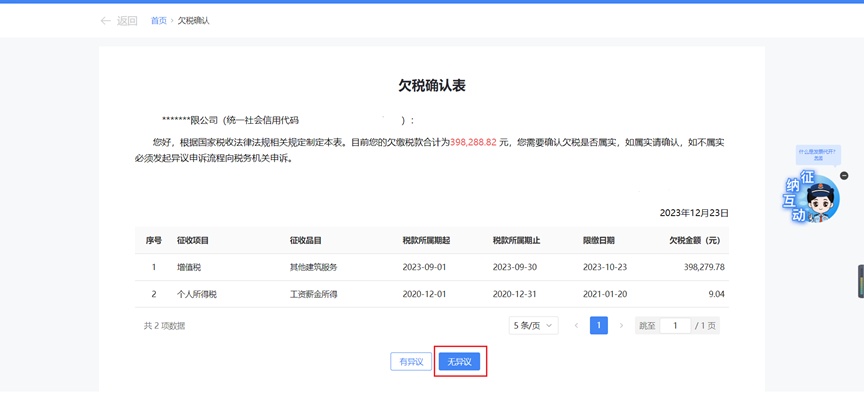The image size is (864, 397).
Task: Minimize the 征纳互动 floating widget
Action: (x=844, y=176)
